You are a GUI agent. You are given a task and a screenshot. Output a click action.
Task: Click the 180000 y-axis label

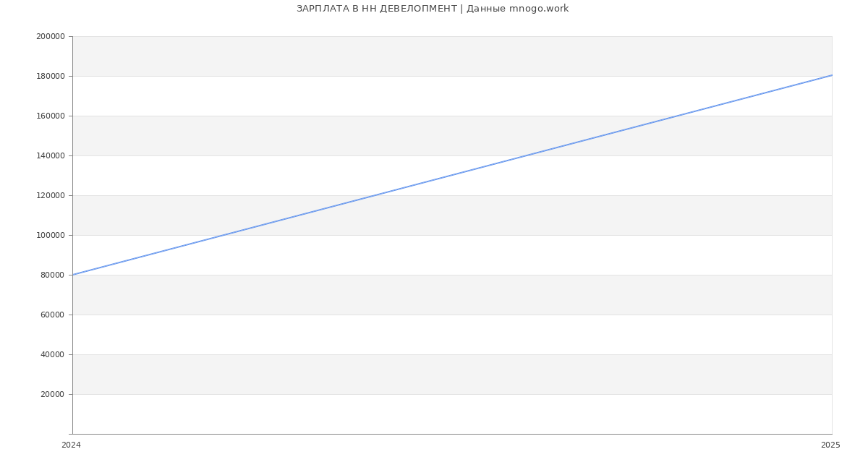(x=51, y=76)
